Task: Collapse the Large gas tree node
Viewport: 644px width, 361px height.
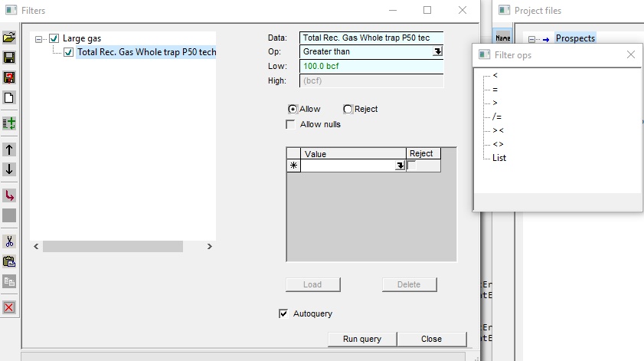Action: pos(39,38)
